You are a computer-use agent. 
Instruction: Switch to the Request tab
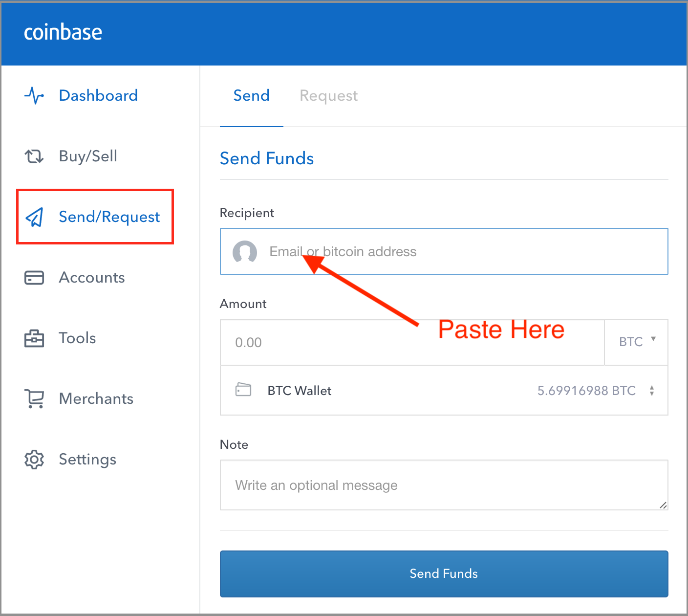click(329, 96)
